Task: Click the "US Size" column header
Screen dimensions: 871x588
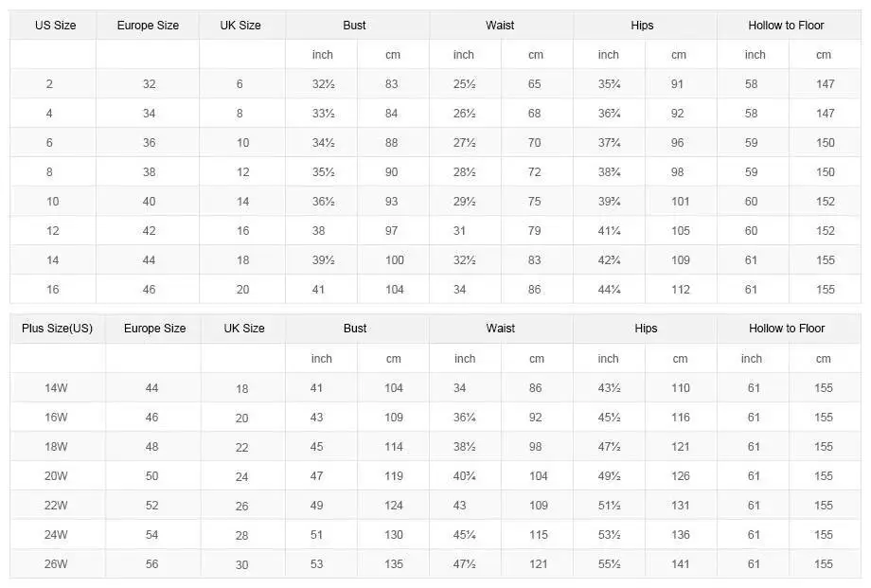Action: (x=55, y=26)
